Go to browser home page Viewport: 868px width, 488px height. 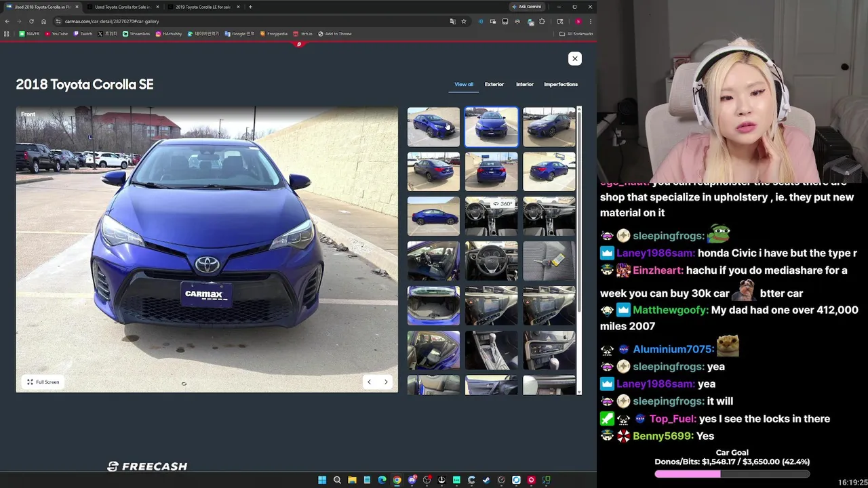click(x=43, y=21)
